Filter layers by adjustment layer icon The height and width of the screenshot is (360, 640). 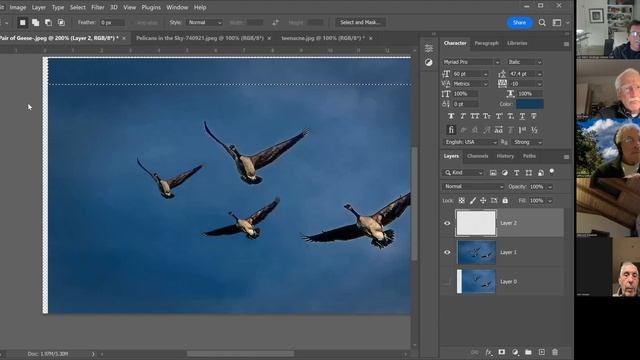505,173
